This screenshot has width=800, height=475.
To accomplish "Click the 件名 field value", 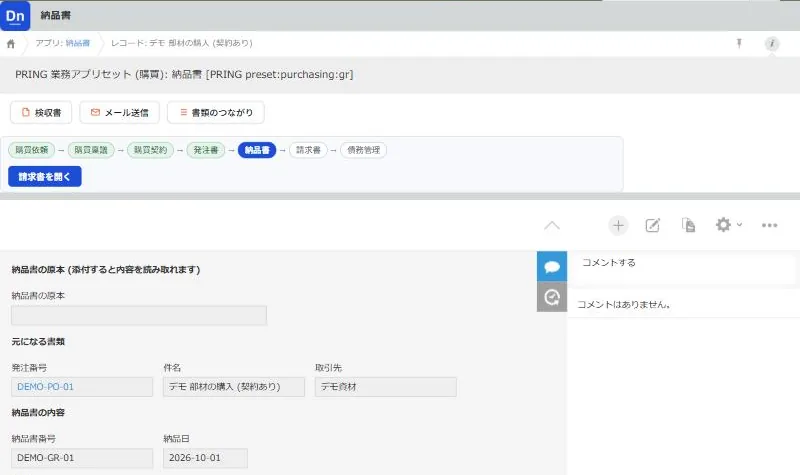I will click(x=234, y=387).
